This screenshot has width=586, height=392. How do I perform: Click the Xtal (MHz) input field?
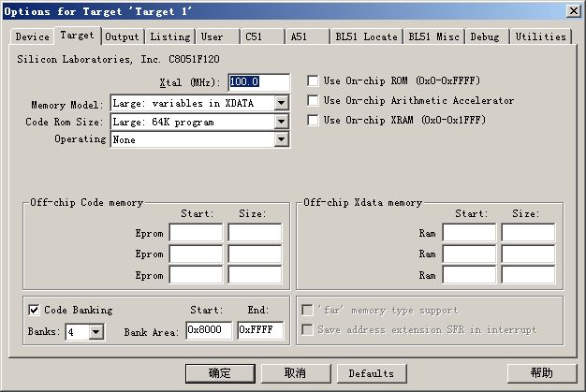click(258, 82)
